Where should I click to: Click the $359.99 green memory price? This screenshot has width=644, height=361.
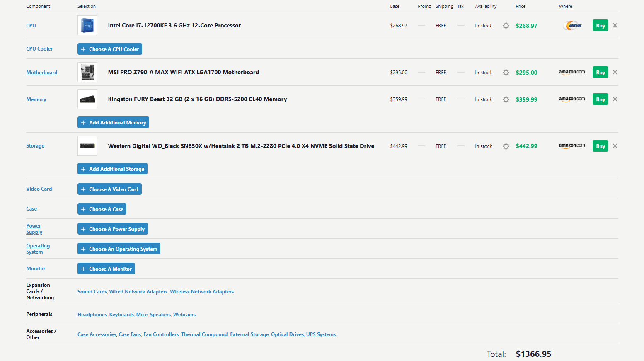pos(526,99)
